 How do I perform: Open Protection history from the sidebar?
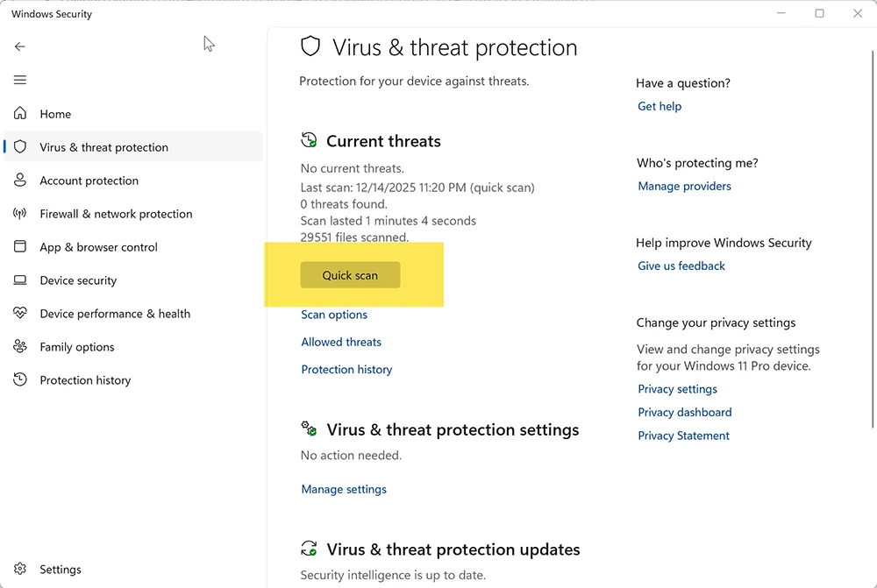(x=84, y=380)
